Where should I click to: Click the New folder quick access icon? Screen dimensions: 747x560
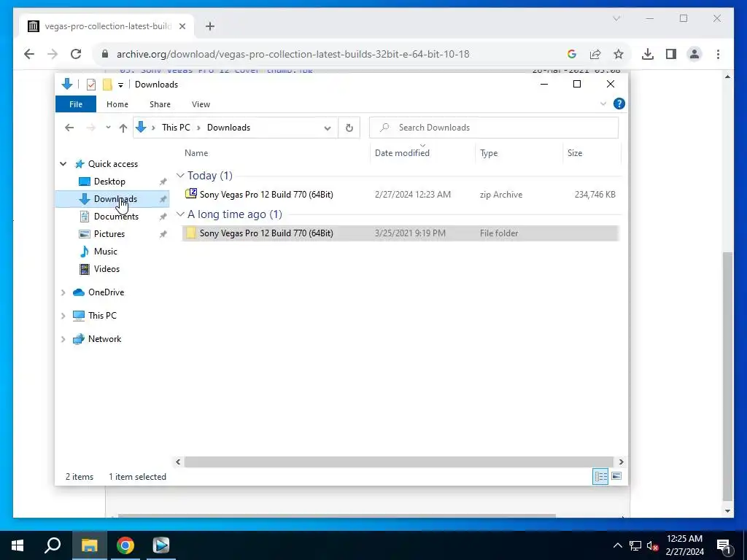[107, 85]
